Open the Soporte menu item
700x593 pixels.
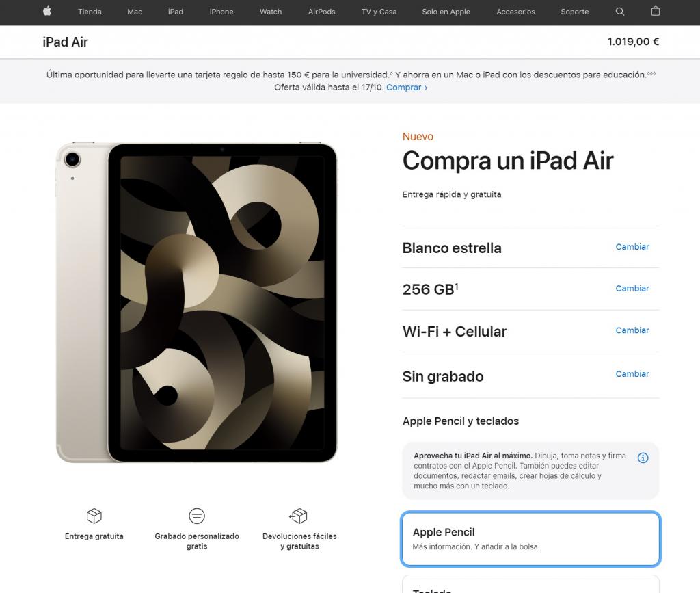574,12
